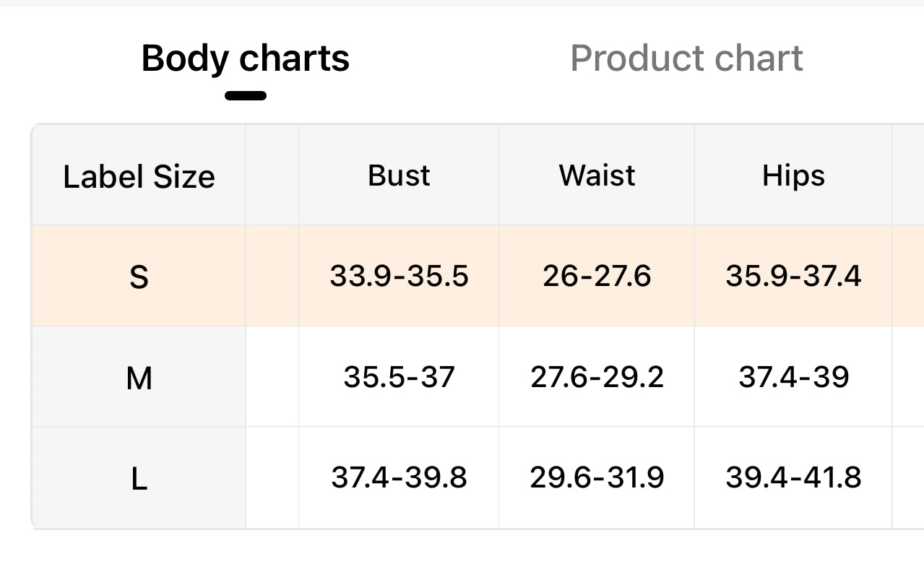The height and width of the screenshot is (572, 924).
Task: Select the M size row label
Action: click(x=139, y=377)
